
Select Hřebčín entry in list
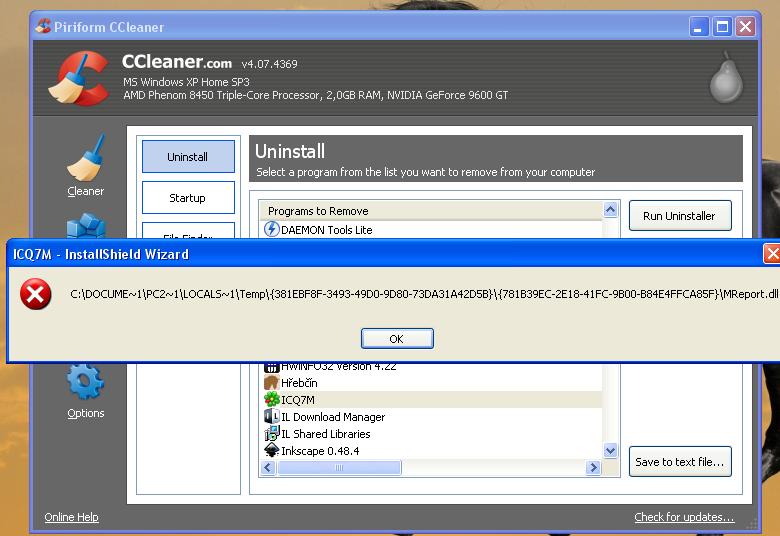click(430, 382)
